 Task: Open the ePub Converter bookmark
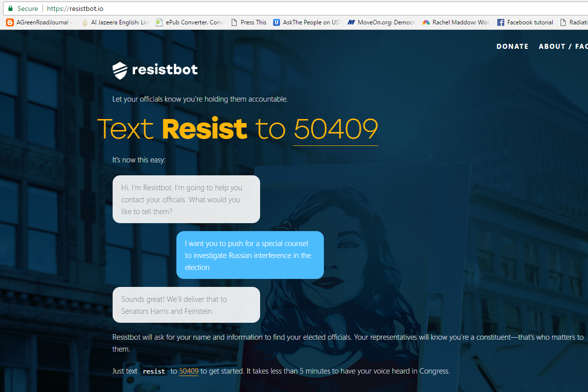[190, 22]
